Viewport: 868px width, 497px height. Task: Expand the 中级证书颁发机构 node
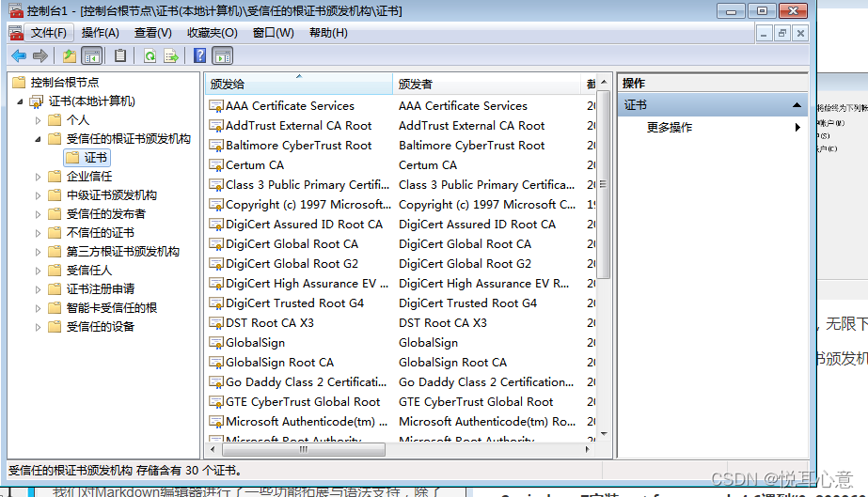pyautogui.click(x=39, y=195)
